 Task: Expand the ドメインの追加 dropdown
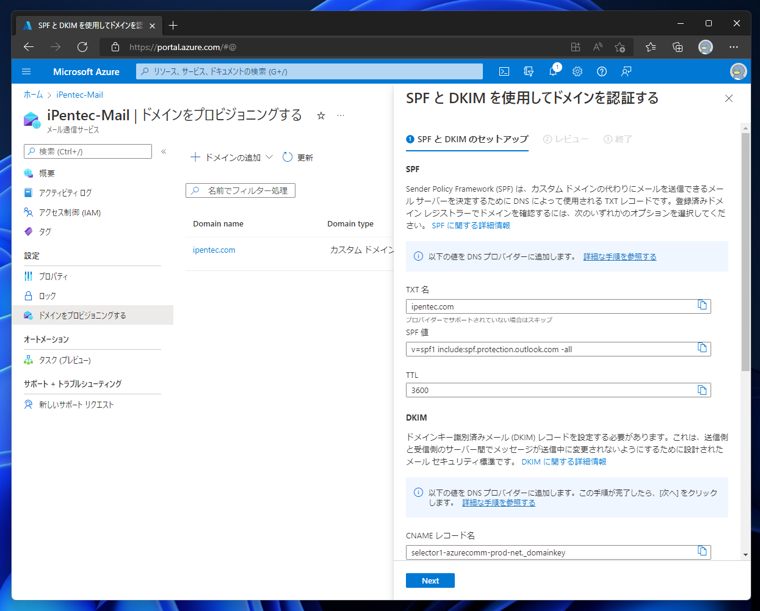click(232, 157)
